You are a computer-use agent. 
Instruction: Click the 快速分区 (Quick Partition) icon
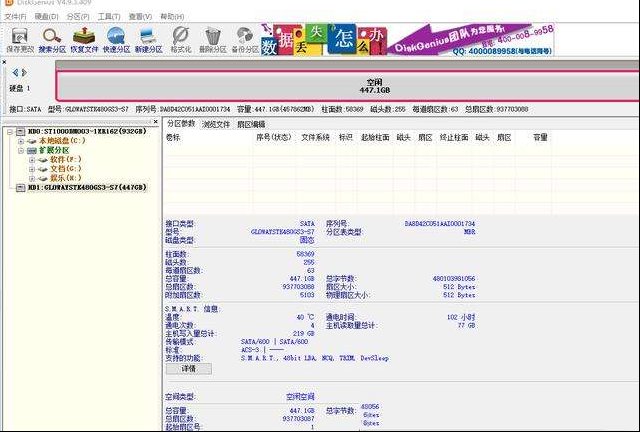pos(116,36)
